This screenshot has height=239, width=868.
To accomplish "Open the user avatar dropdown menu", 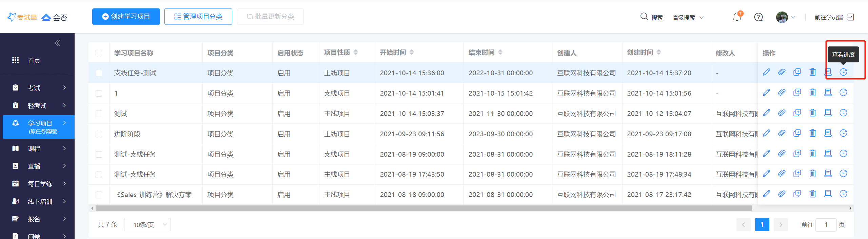I will click(x=785, y=17).
